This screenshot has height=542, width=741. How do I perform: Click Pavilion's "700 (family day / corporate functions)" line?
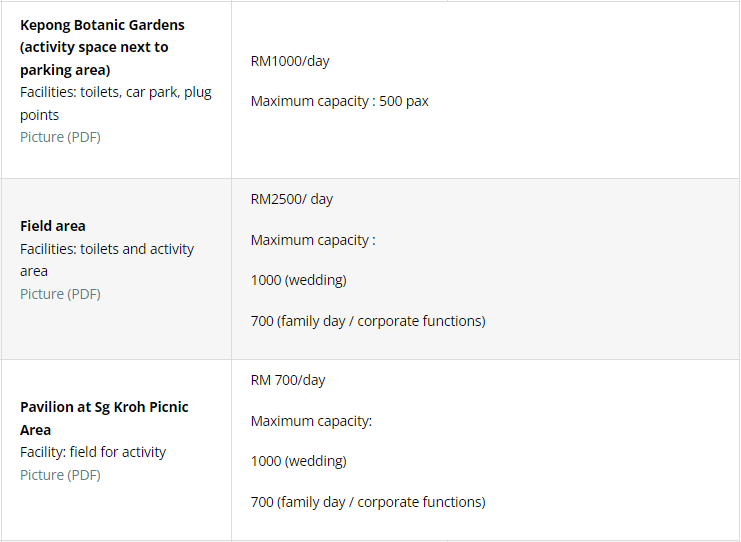coord(368,502)
